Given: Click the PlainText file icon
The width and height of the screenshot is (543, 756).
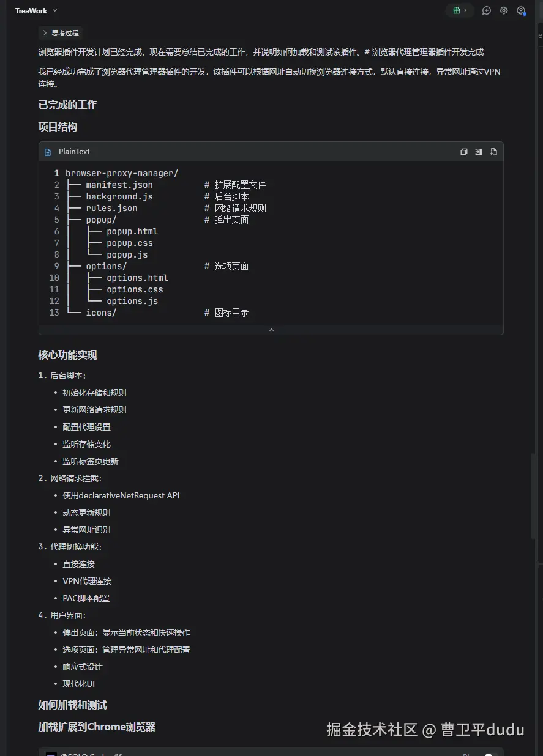Looking at the screenshot, I should [48, 152].
